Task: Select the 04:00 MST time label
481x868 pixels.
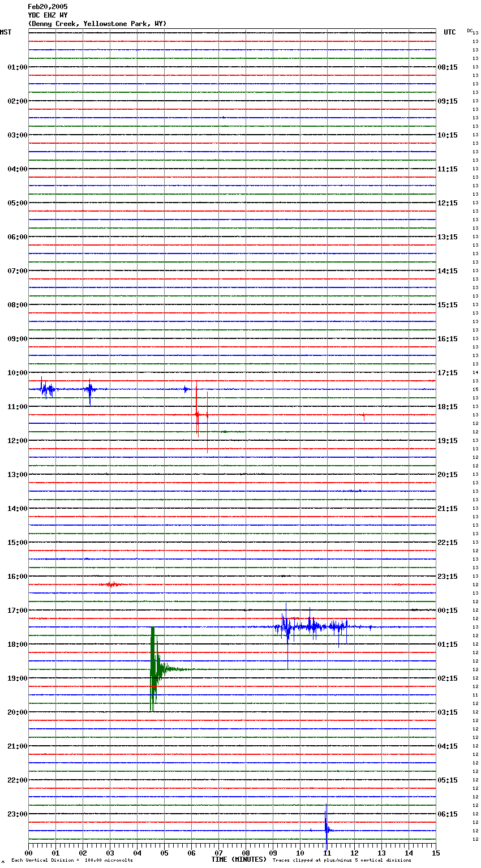Action: pyautogui.click(x=18, y=169)
